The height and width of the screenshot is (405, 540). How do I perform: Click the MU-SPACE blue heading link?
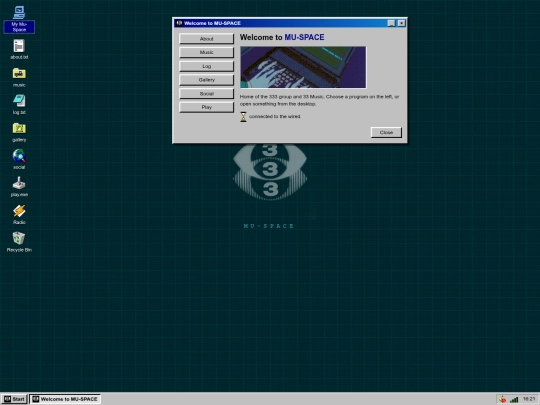click(x=304, y=37)
